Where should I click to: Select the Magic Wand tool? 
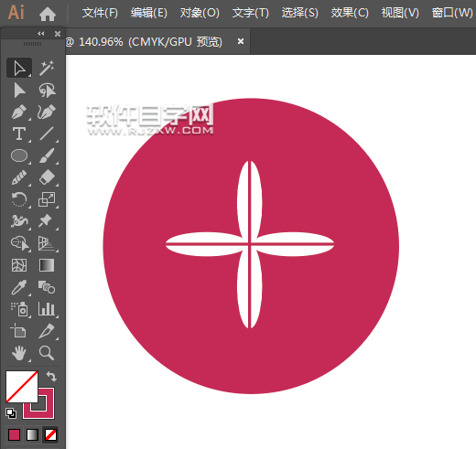(x=47, y=68)
